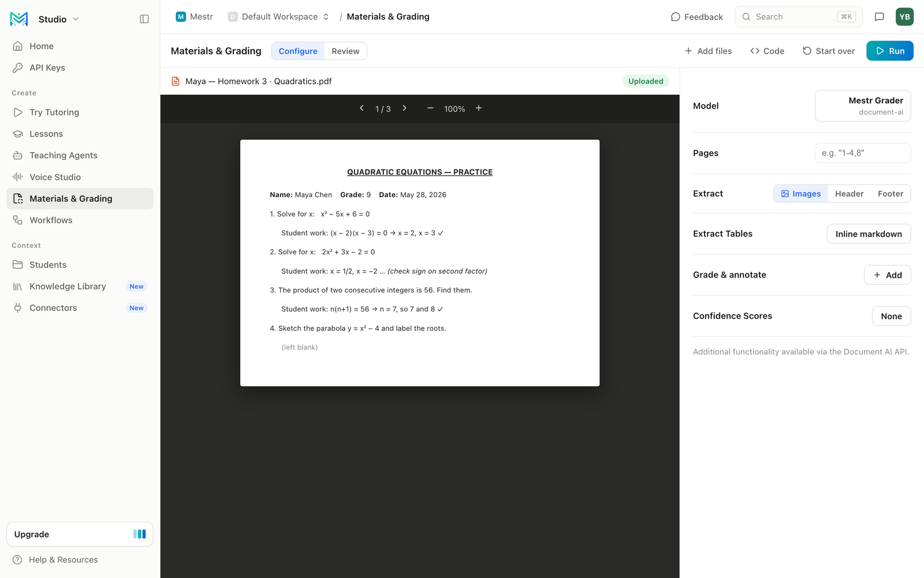Click the Upgrade bars icon
Screen dimensions: 924x578
pos(140,534)
